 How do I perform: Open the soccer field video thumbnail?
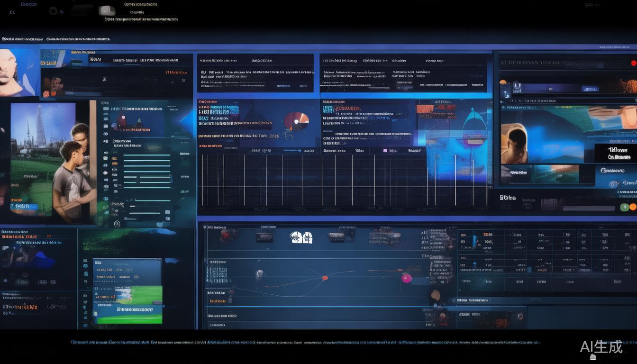coord(127,291)
